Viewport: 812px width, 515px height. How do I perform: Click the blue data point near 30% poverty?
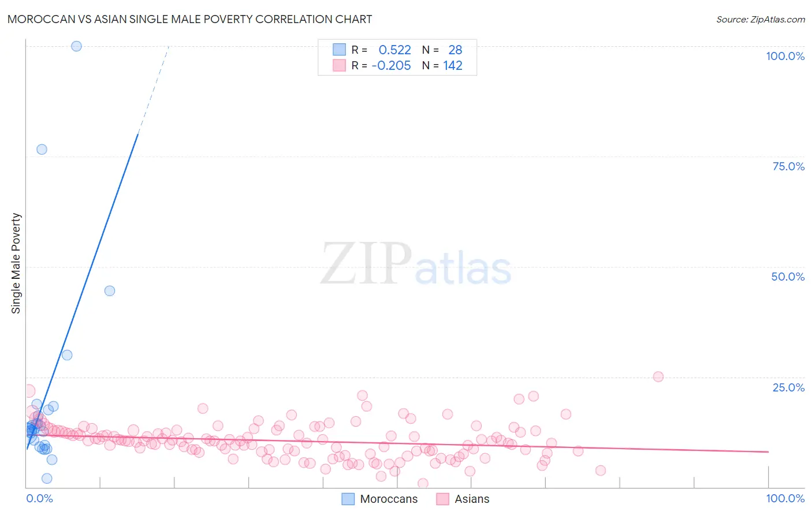pos(67,355)
